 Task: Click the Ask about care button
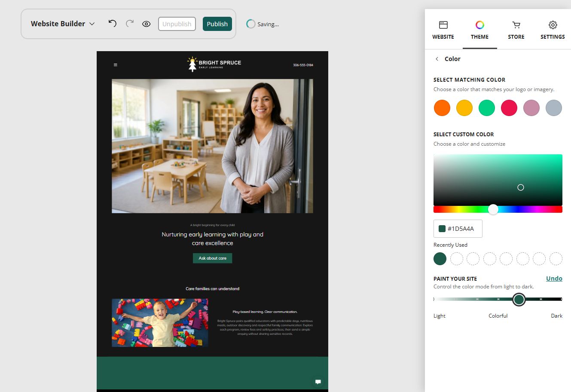[x=213, y=258]
